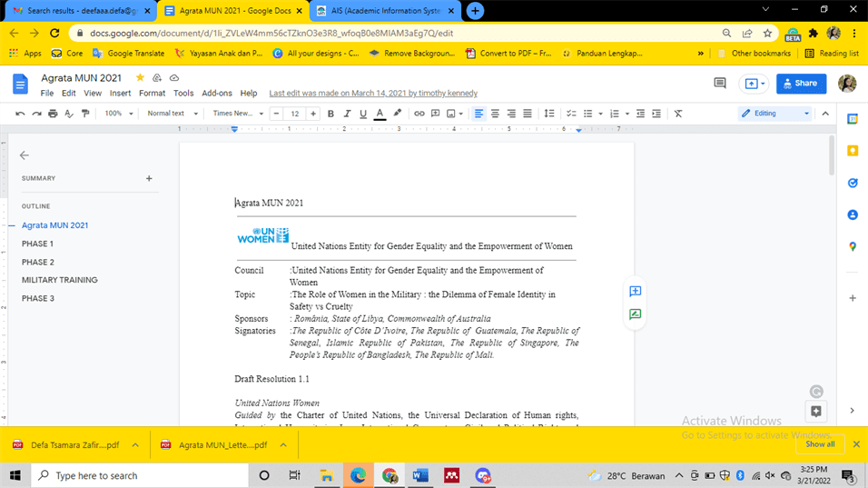Viewport: 868px width, 488px height.
Task: Jump to MILITARY TRAINING in outline
Action: pos(60,280)
